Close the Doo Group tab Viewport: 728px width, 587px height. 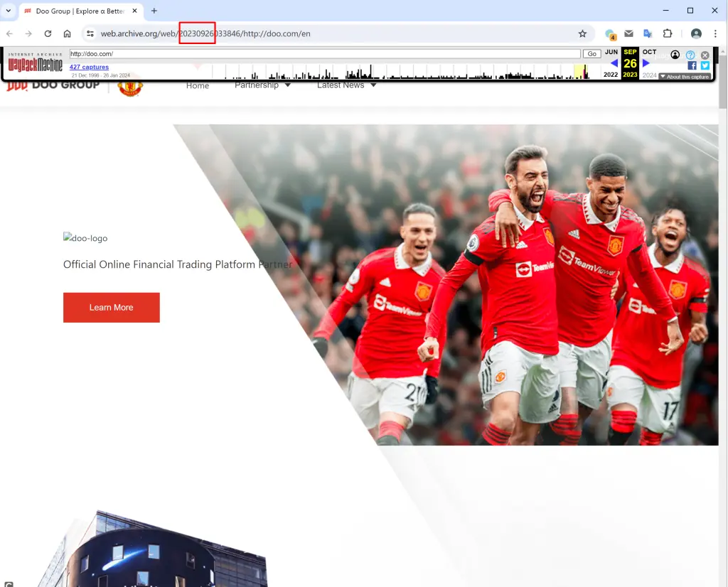[x=134, y=11]
